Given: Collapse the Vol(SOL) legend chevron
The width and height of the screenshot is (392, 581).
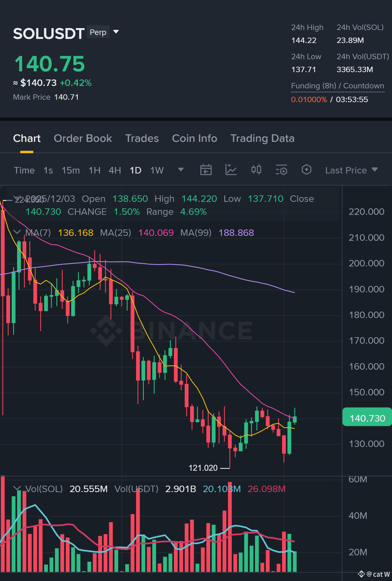Looking at the screenshot, I should (x=17, y=488).
